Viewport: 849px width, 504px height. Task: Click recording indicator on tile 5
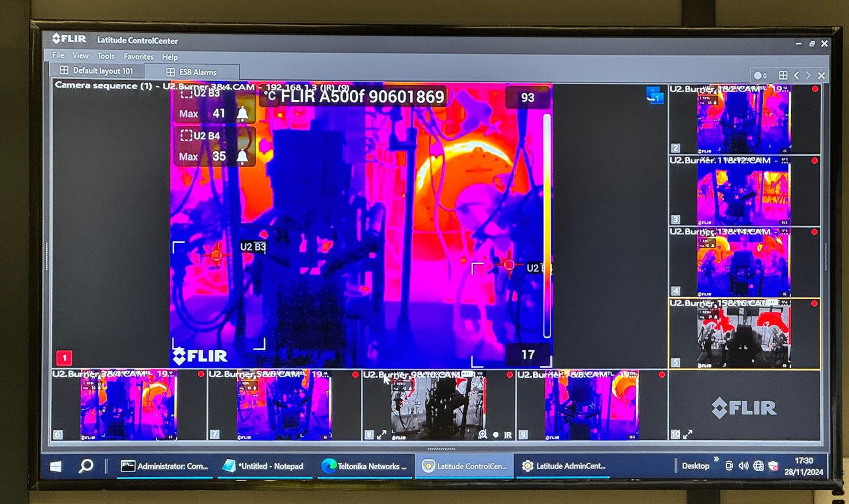[x=815, y=303]
